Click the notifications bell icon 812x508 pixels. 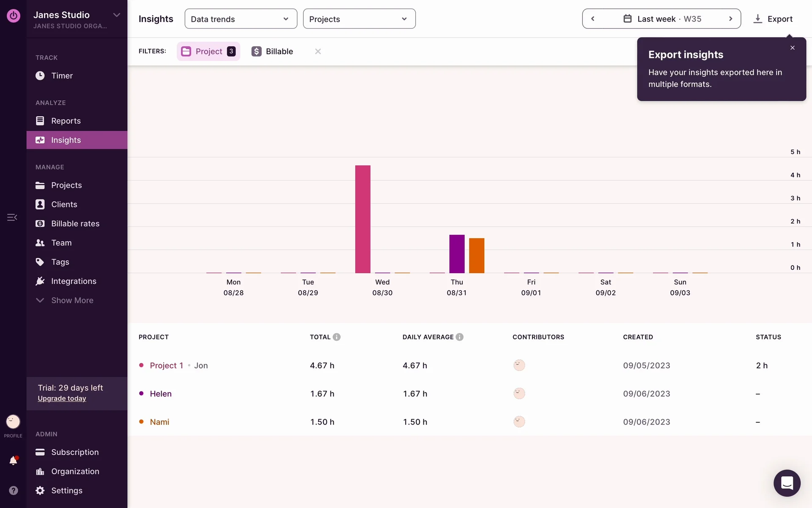point(13,461)
